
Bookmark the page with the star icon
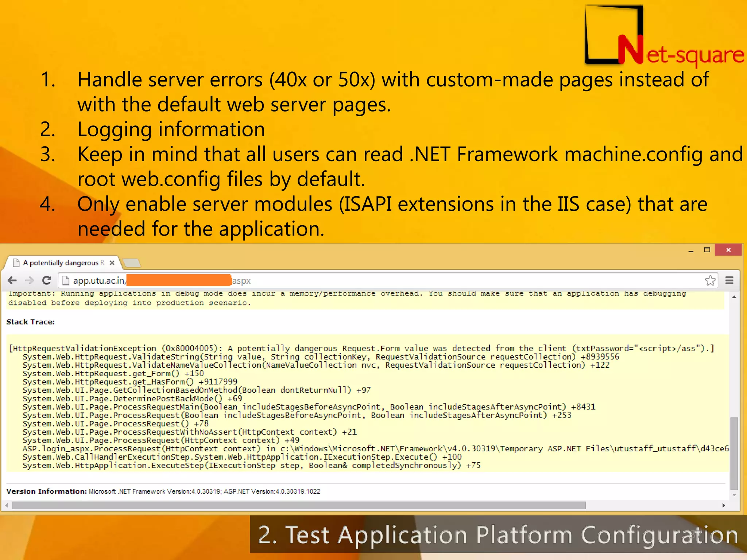tap(710, 280)
